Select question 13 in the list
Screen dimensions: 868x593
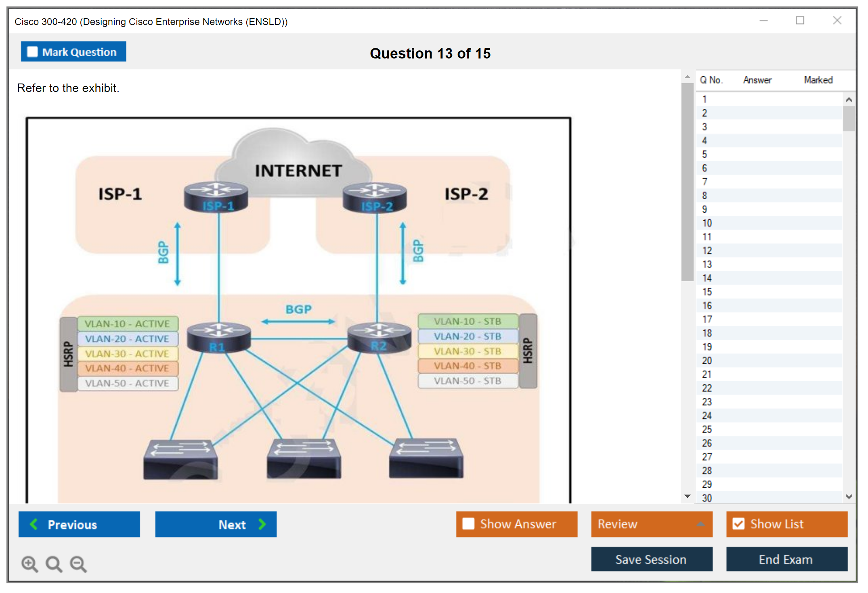(x=707, y=264)
